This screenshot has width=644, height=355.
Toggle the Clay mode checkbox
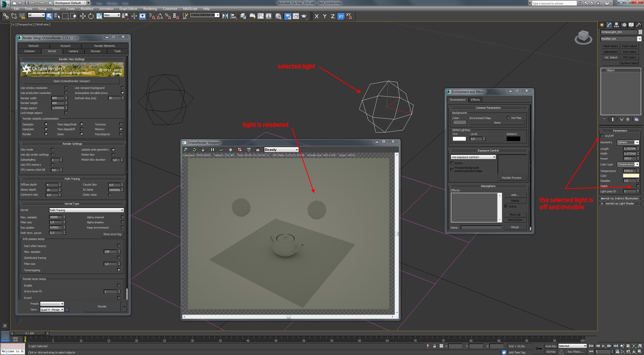[x=52, y=150]
